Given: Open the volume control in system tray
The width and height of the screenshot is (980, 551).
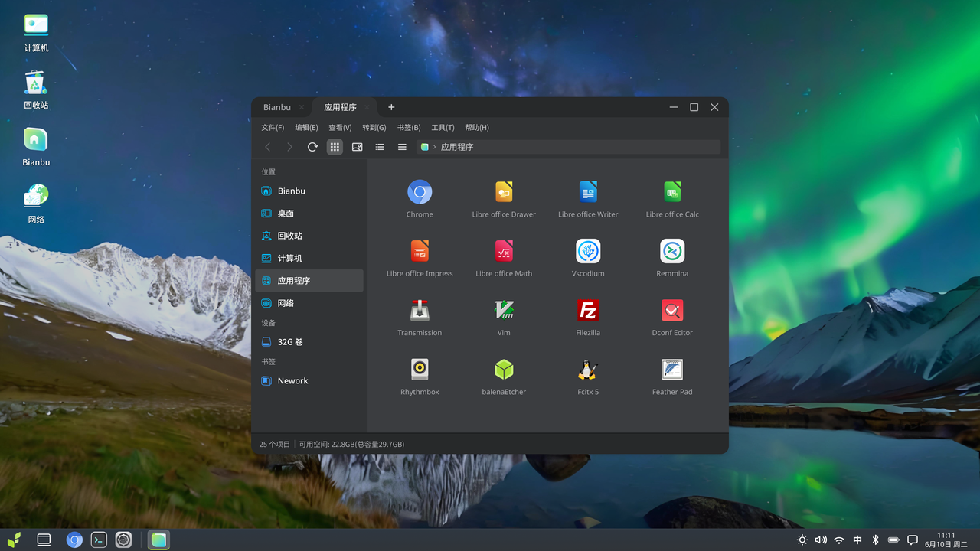Looking at the screenshot, I should pos(821,540).
